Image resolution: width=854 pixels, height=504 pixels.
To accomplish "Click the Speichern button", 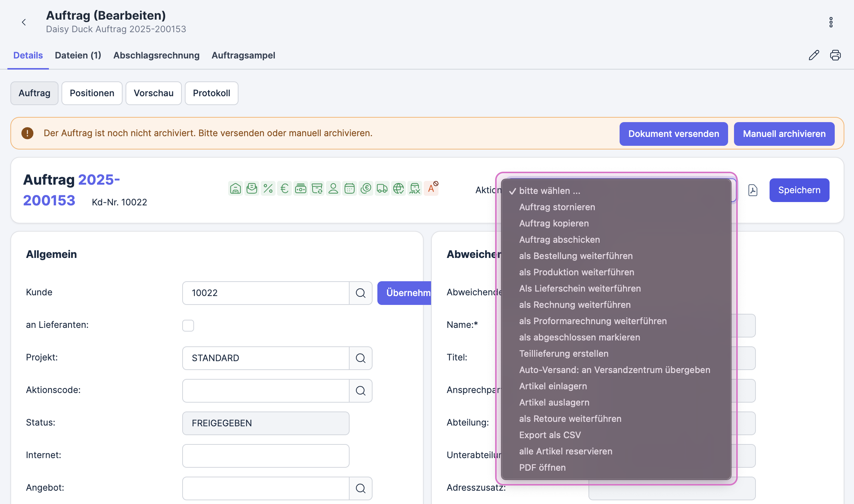I will click(x=799, y=190).
